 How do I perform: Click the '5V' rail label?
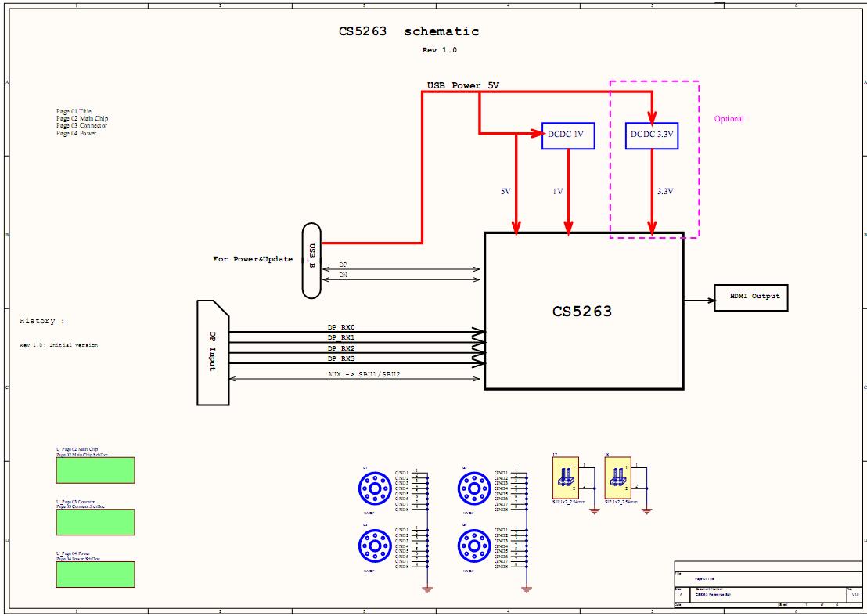click(x=505, y=191)
